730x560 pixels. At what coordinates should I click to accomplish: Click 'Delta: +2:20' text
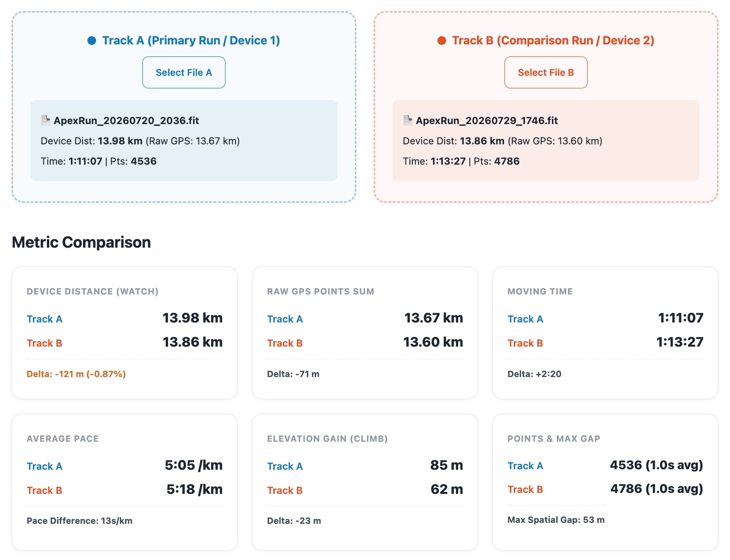534,374
